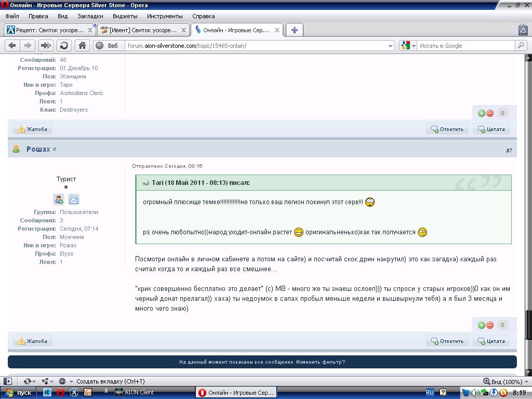Open the closed tabs trash icon
This screenshot has width=532, height=399.
[523, 30]
